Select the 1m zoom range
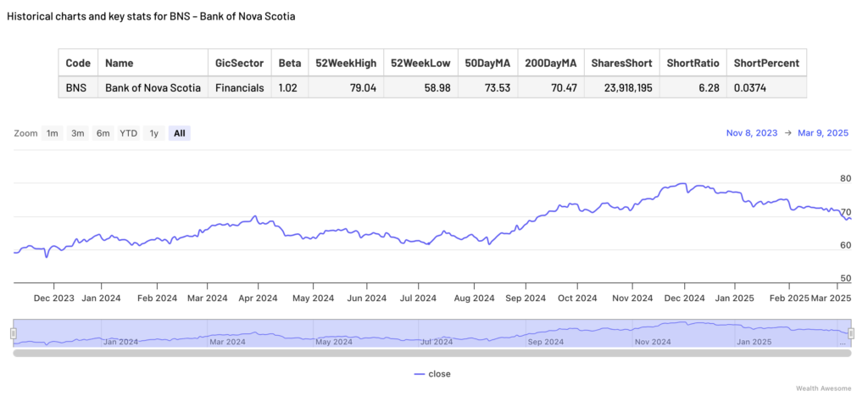 [x=52, y=133]
